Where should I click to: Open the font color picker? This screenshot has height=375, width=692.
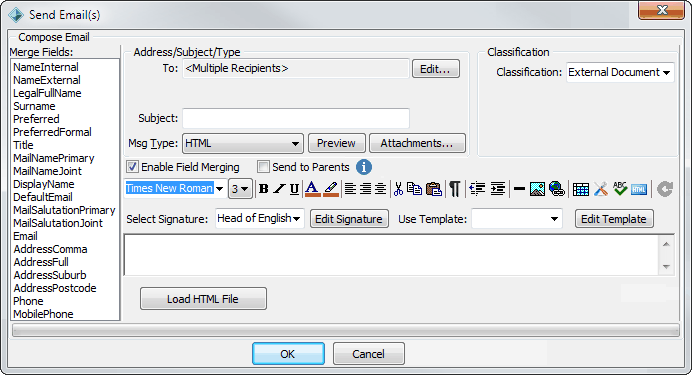[312, 189]
